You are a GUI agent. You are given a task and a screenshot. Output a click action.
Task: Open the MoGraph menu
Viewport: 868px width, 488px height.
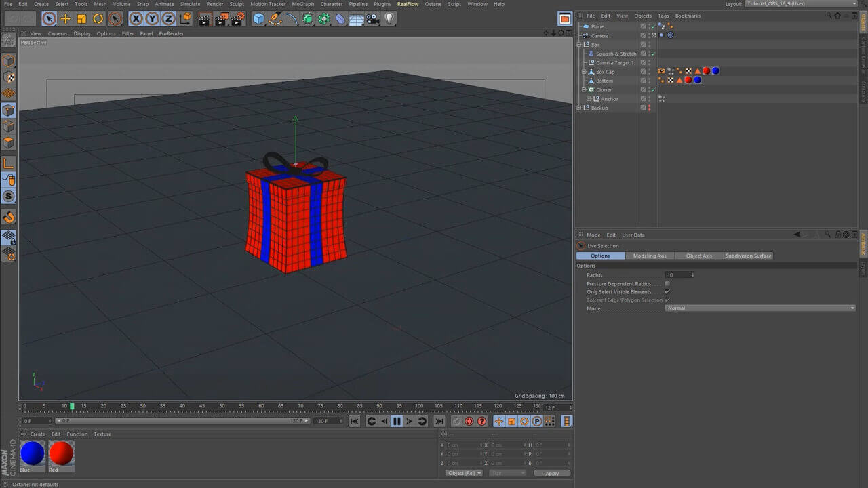tap(302, 4)
